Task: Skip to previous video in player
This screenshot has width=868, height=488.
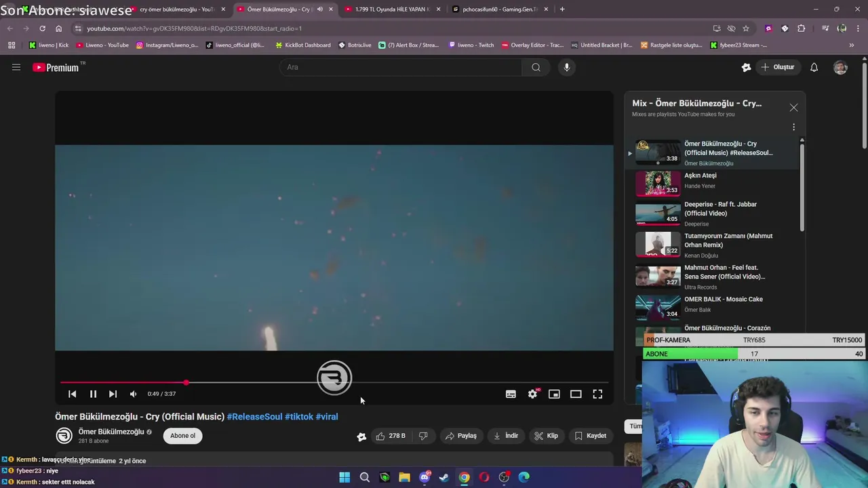Action: pos(73,394)
